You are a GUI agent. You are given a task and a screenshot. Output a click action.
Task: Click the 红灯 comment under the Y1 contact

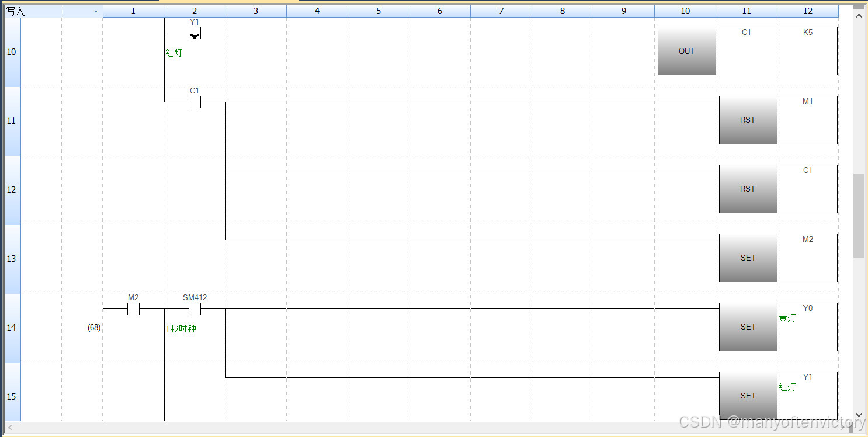click(x=174, y=53)
